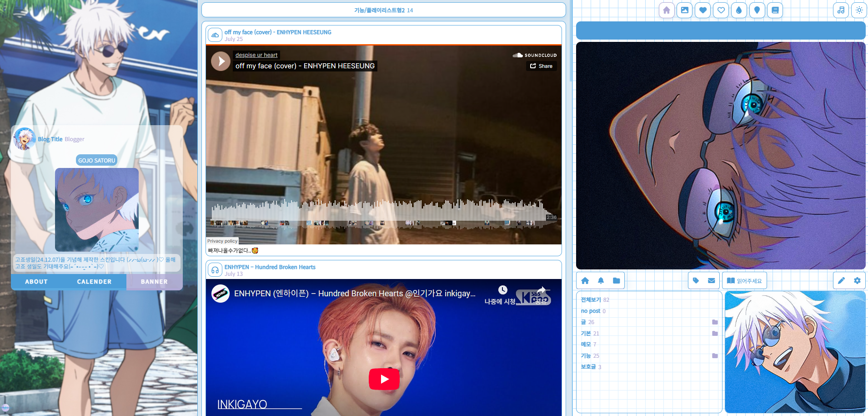Screen dimensions: 868x416
Task: Go to the top toolbar's purple home icon
Action: pyautogui.click(x=667, y=10)
